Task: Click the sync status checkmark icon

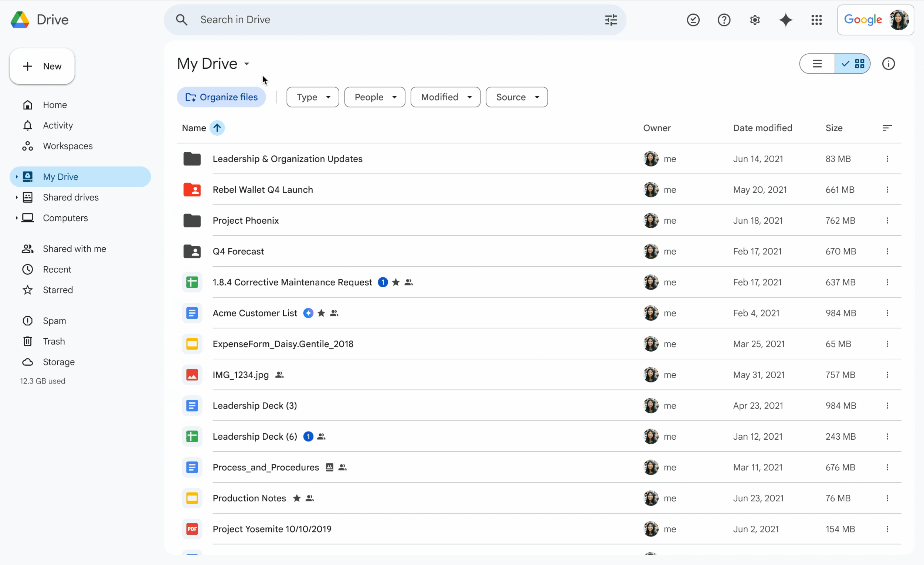Action: click(x=693, y=20)
